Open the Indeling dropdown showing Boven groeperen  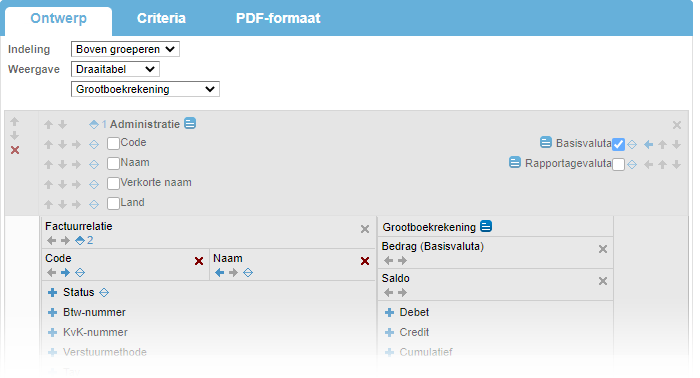pyautogui.click(x=125, y=49)
